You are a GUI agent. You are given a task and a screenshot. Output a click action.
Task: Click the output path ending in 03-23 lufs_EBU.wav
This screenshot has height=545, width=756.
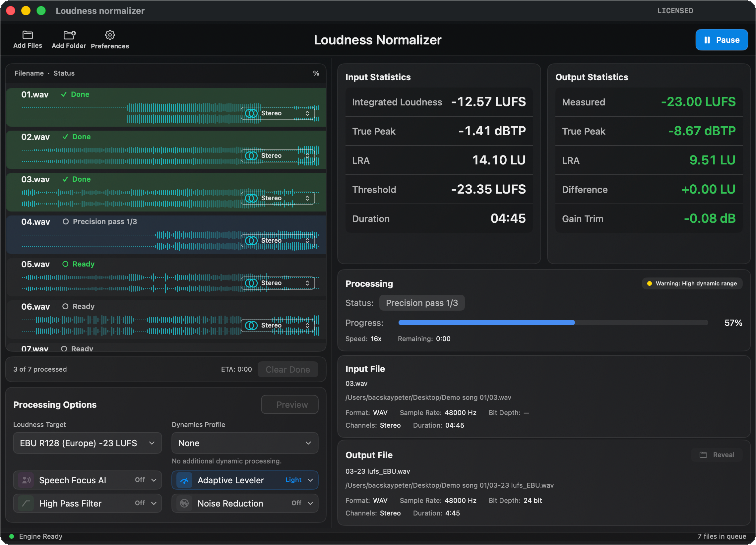pyautogui.click(x=449, y=485)
